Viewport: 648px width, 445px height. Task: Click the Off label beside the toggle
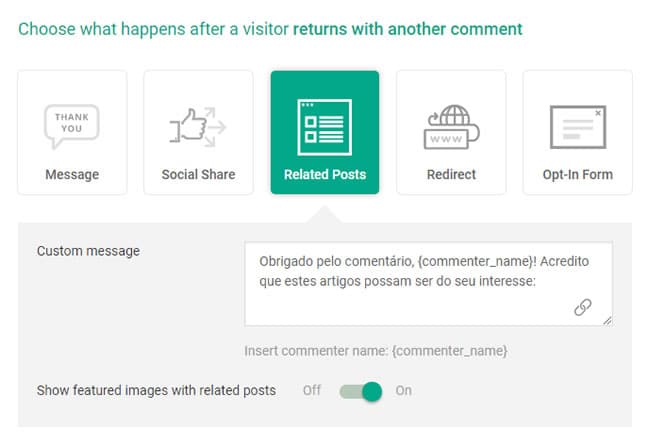tap(312, 390)
